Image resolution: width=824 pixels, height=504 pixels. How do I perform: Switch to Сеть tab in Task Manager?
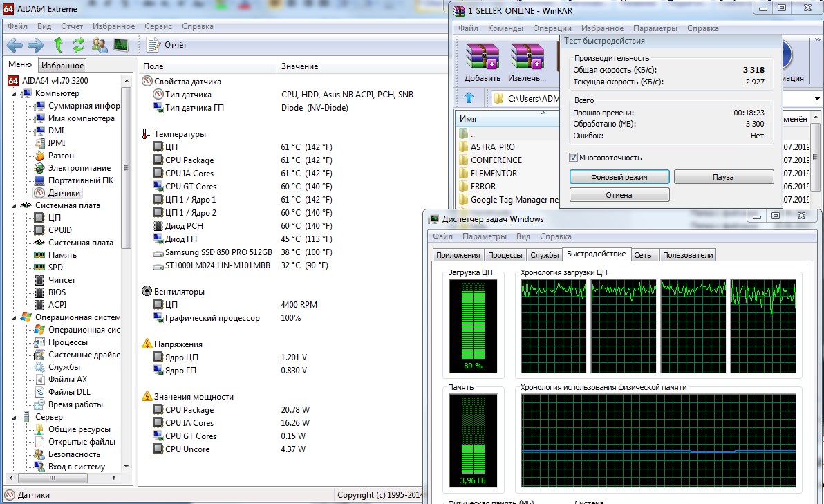[643, 255]
